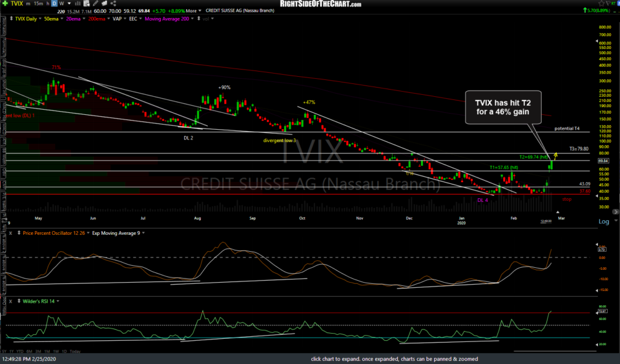Select the YTD range tab

[x=20, y=351]
